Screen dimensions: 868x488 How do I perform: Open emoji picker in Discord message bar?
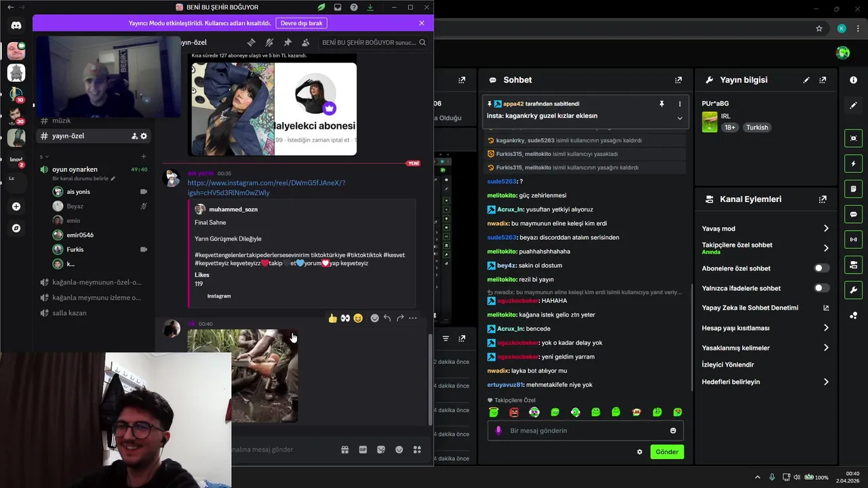pyautogui.click(x=399, y=449)
